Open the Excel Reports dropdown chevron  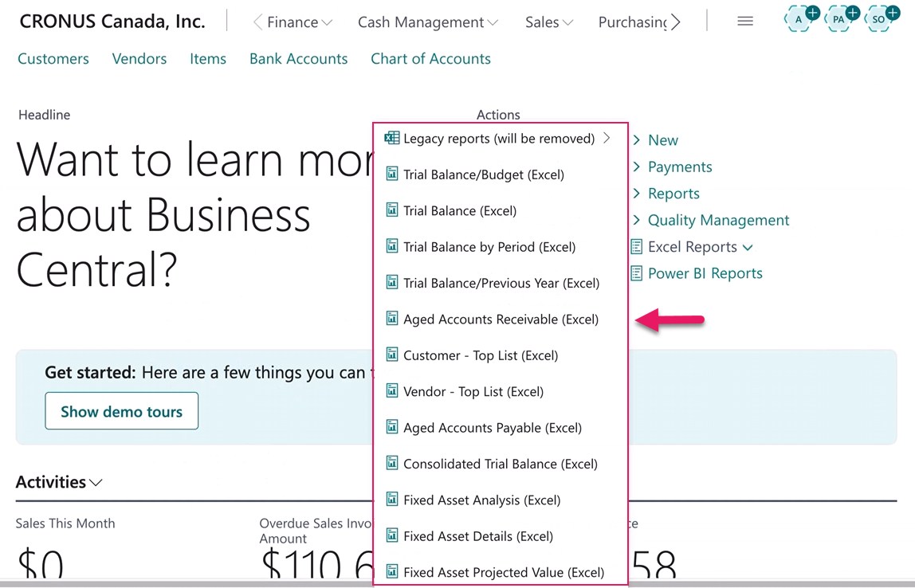(747, 247)
